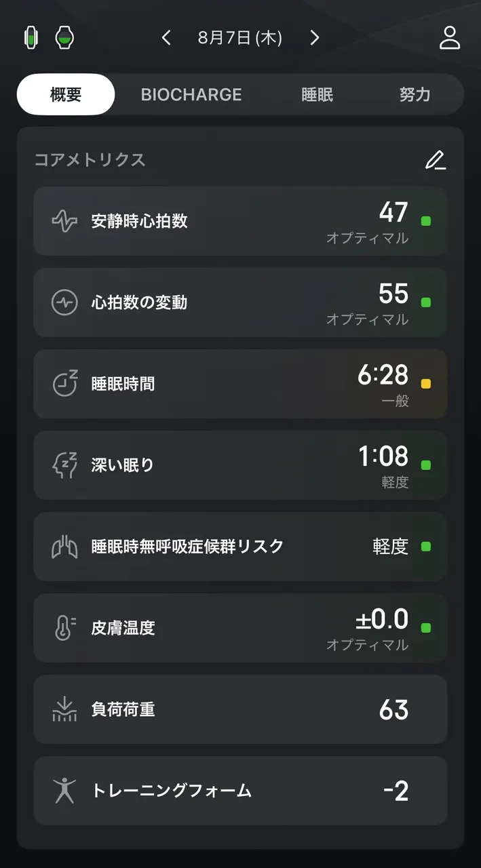This screenshot has width=481, height=868.
Task: Tap the sleep apnea lungs icon
Action: click(x=64, y=547)
